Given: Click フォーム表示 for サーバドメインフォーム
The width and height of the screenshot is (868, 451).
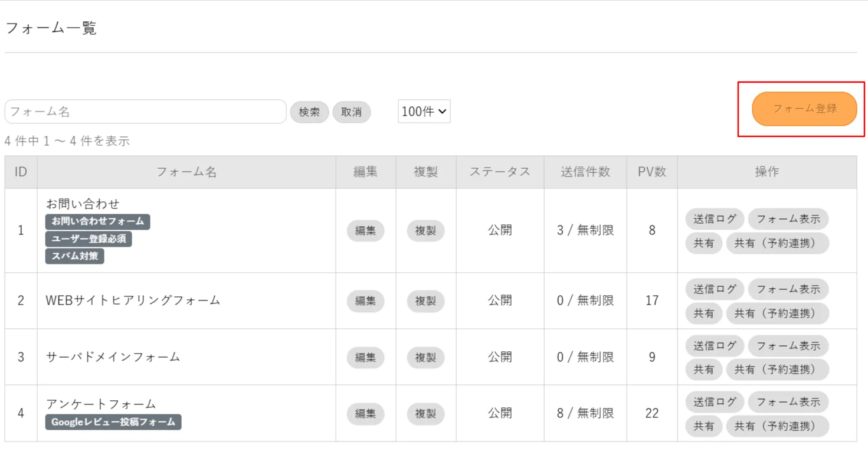Looking at the screenshot, I should click(788, 345).
